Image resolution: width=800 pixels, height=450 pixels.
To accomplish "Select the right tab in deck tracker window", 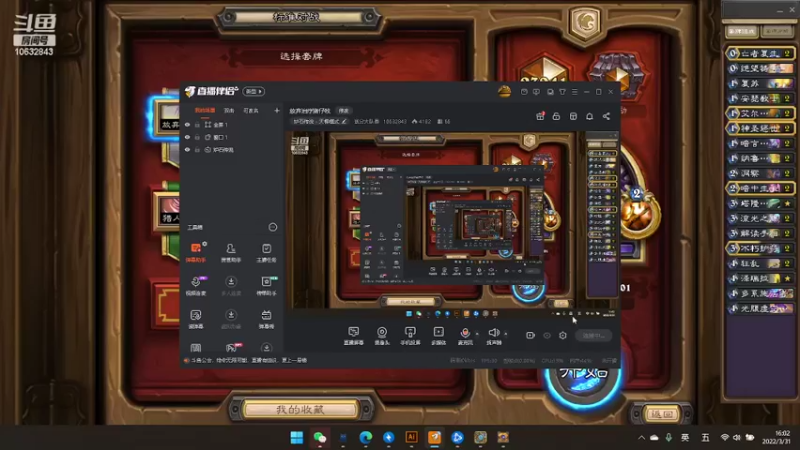I will [777, 32].
